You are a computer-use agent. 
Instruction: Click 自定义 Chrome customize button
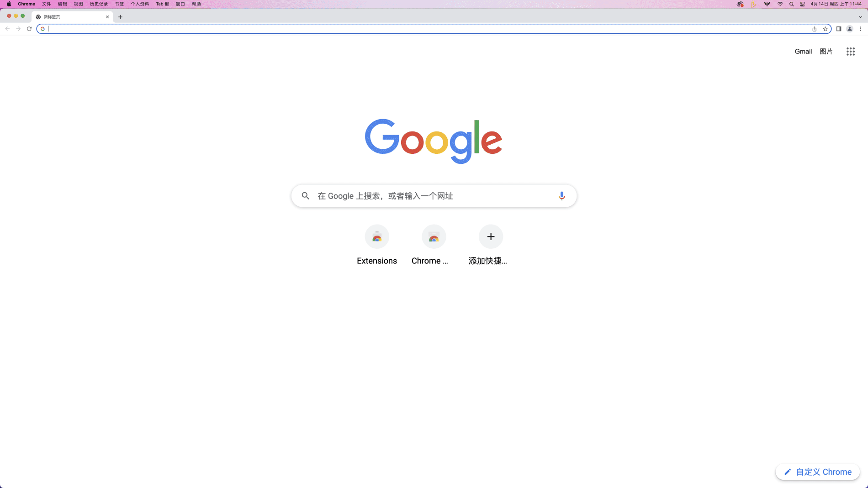pos(818,472)
